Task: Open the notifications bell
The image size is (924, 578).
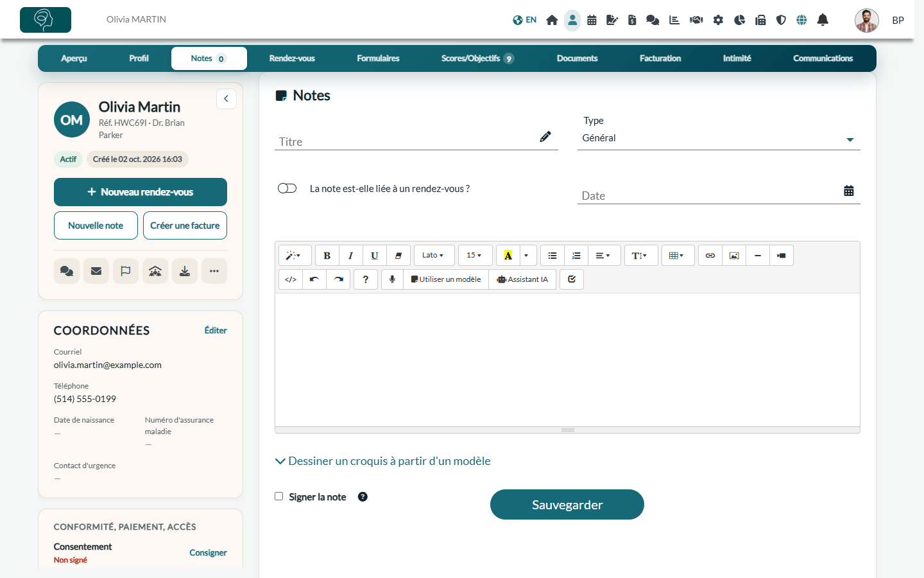Action: point(823,20)
